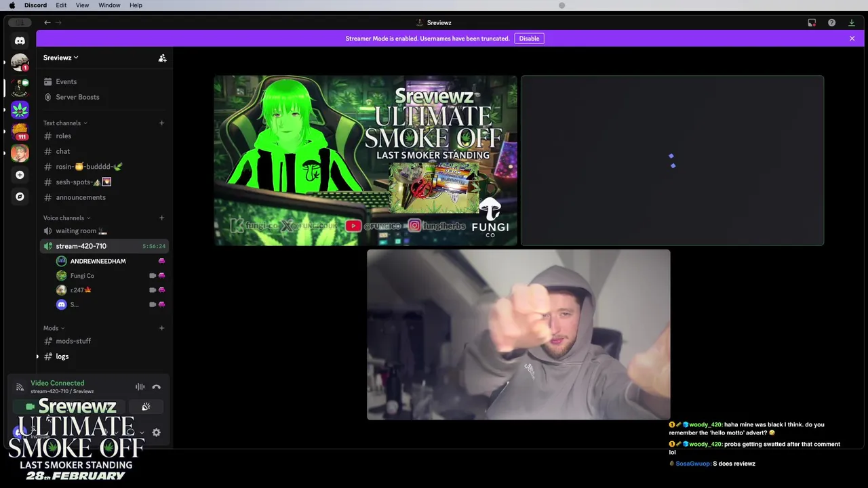Open the Help question mark icon
868x488 pixels.
[831, 22]
